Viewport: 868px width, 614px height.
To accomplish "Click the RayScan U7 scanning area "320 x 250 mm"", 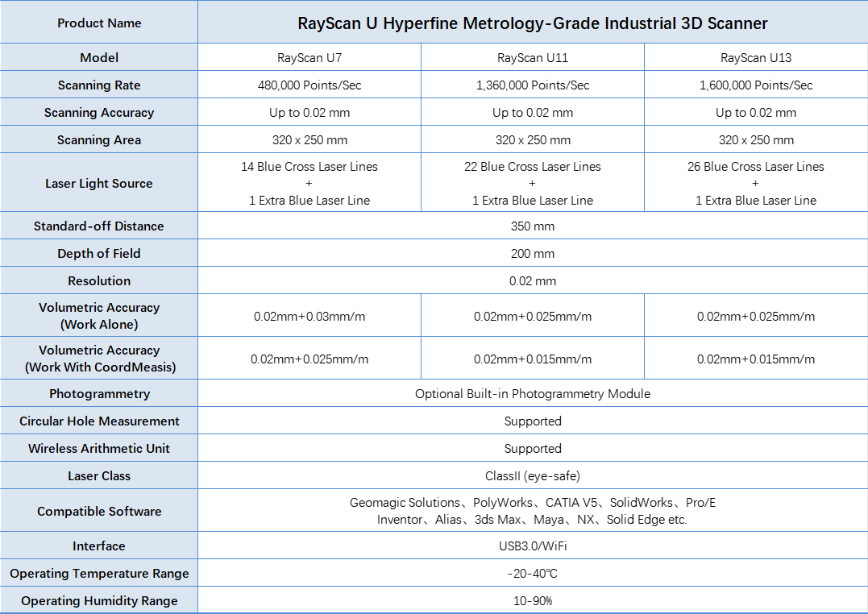I will pyautogui.click(x=309, y=140).
